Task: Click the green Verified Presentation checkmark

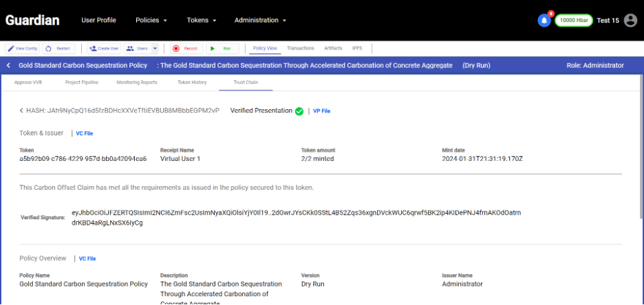Action: 299,111
